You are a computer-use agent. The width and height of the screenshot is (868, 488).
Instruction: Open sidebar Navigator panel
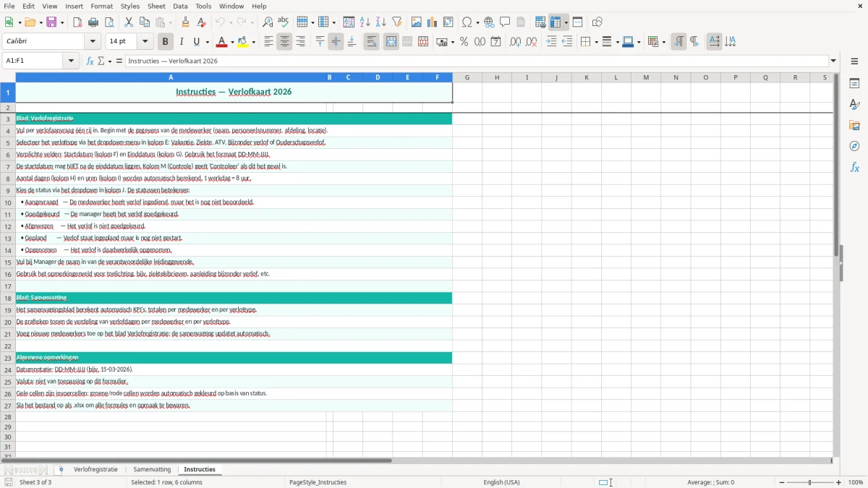pyautogui.click(x=854, y=147)
